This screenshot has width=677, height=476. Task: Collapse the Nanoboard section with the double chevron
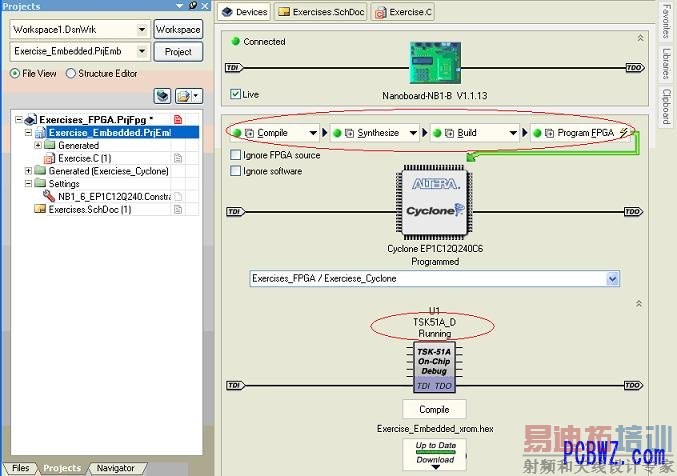[x=640, y=38]
